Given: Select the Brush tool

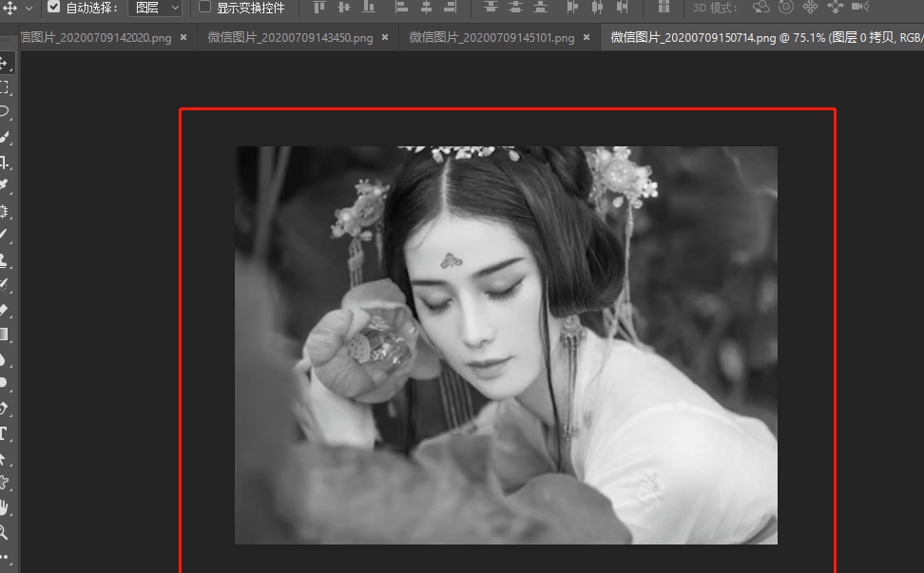Looking at the screenshot, I should [4, 235].
